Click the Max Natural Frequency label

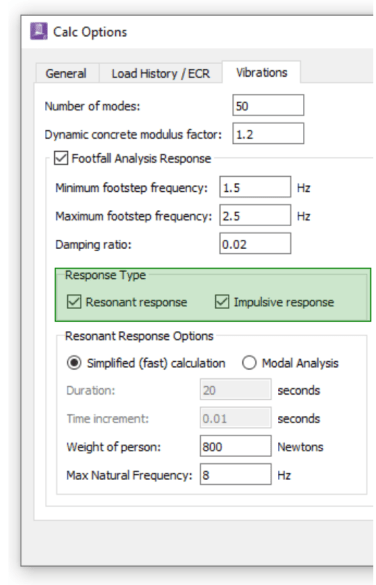coord(129,475)
